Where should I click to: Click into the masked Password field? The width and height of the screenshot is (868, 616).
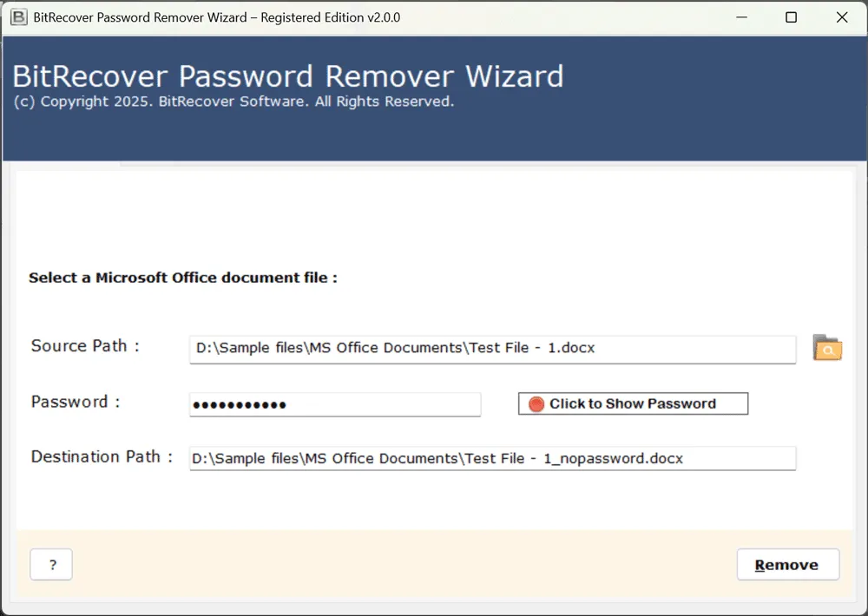click(334, 404)
